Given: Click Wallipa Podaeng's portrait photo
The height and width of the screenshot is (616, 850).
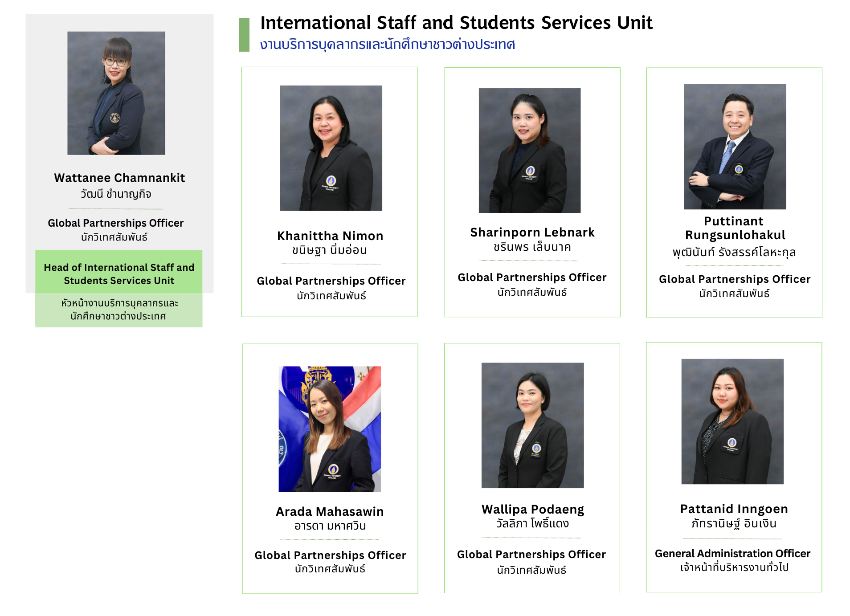Looking at the screenshot, I should [532, 425].
